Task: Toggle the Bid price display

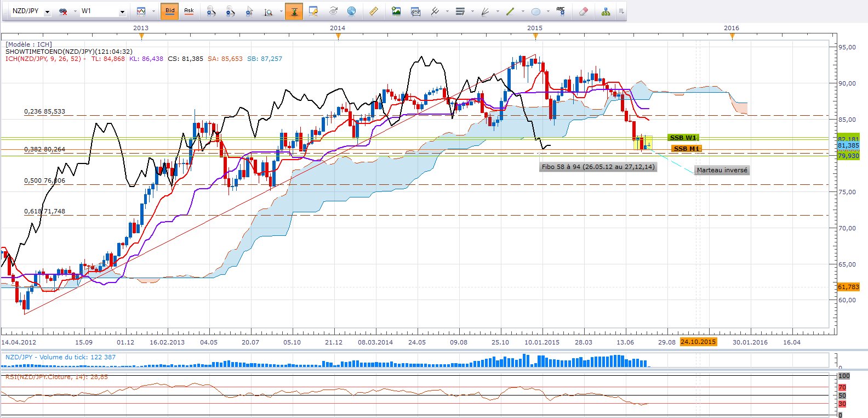Action: coord(170,11)
